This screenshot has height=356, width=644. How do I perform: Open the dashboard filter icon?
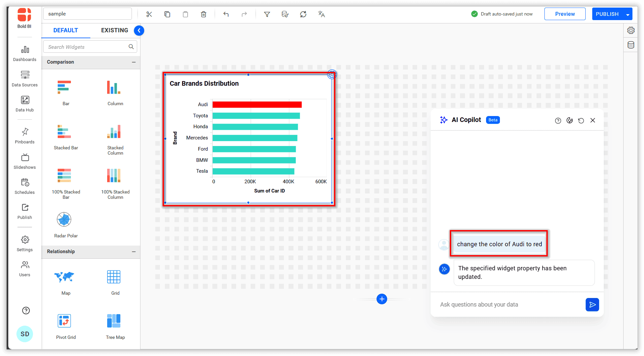point(267,14)
